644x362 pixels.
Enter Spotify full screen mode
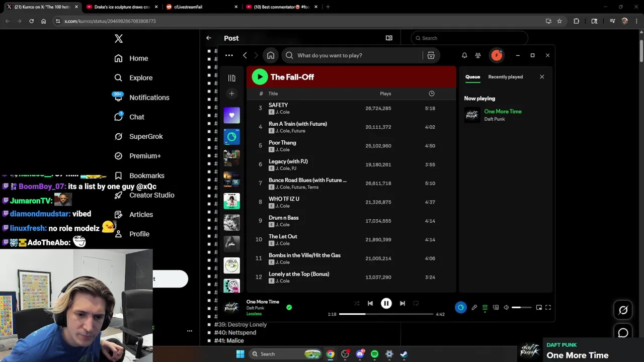pos(548,307)
